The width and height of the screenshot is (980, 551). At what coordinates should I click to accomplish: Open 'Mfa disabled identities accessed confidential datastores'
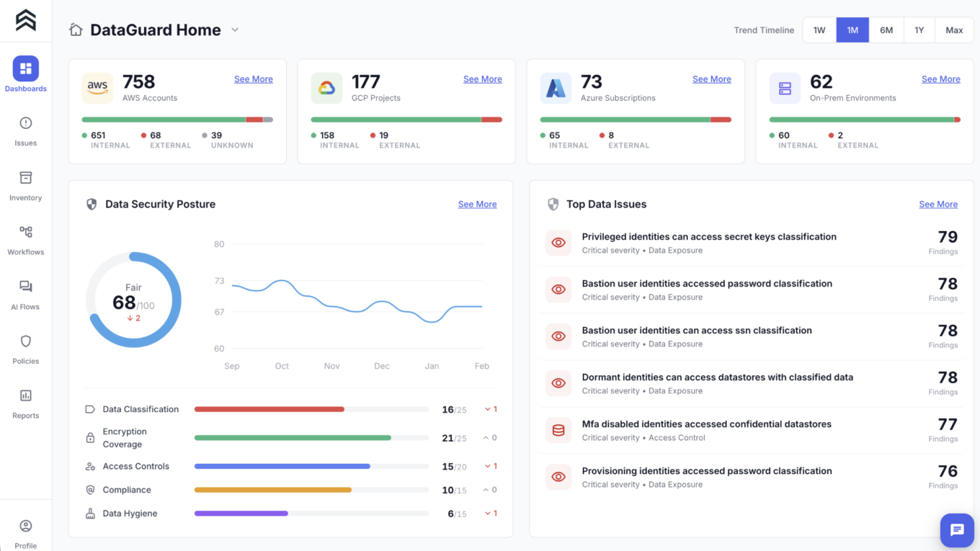(707, 424)
